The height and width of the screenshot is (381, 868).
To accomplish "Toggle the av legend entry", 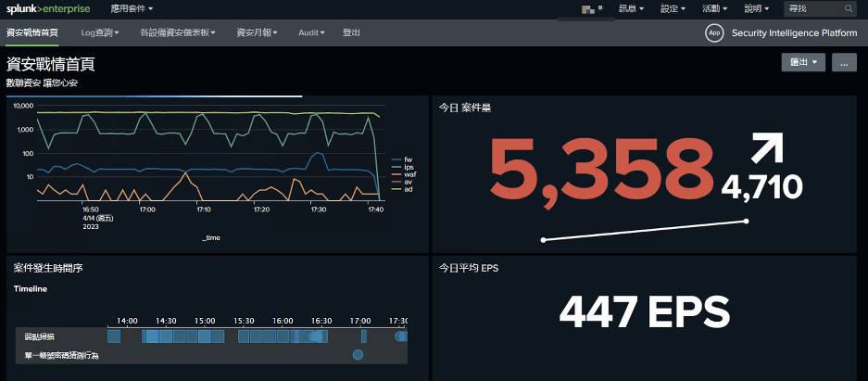I will (x=402, y=182).
